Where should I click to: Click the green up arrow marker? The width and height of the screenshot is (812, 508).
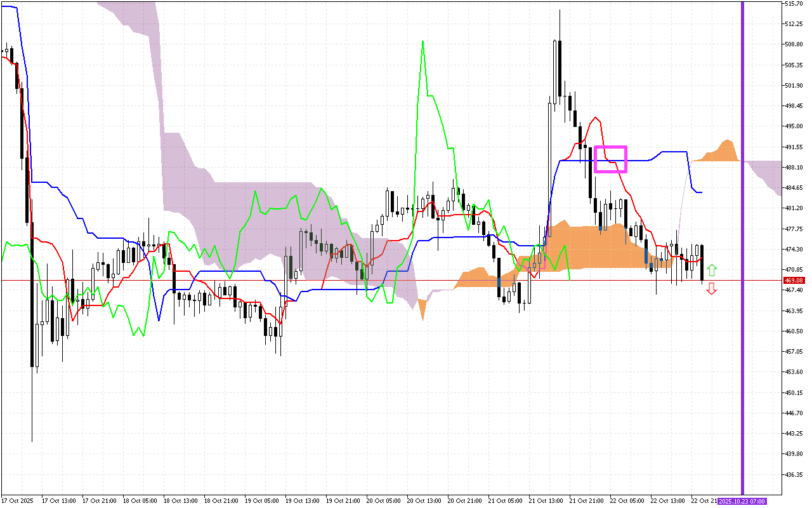tap(712, 270)
